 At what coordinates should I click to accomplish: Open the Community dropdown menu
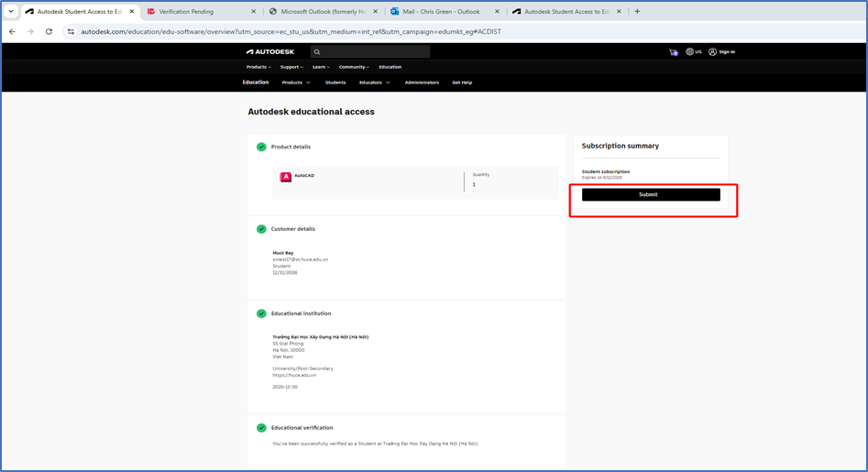point(354,67)
